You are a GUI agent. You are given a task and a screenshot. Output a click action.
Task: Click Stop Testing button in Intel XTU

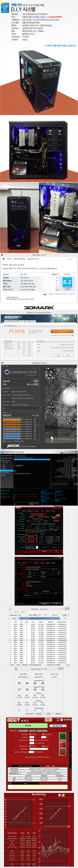point(19,466)
